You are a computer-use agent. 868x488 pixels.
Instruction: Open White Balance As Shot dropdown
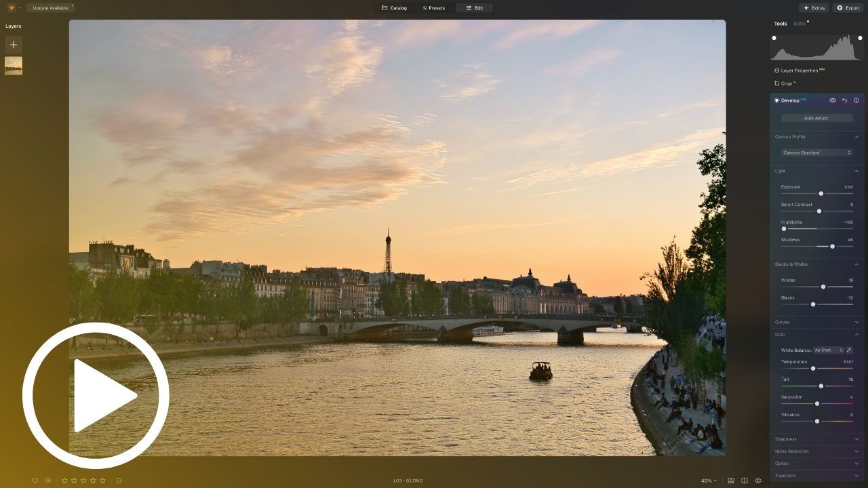(829, 350)
